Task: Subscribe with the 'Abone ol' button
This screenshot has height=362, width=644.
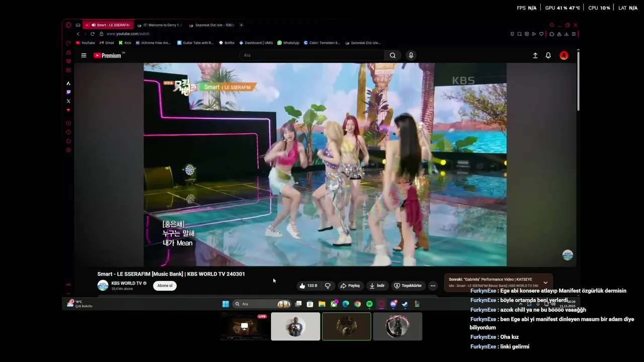Action: click(x=165, y=286)
